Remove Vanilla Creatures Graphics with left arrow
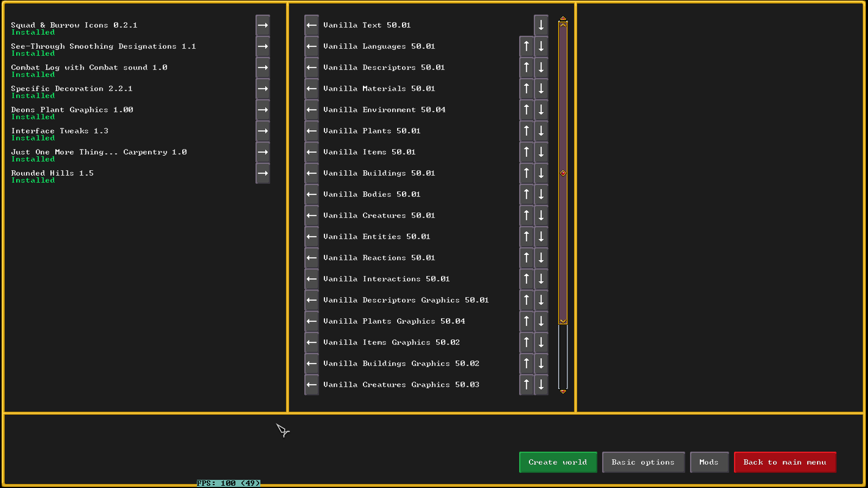The image size is (868, 488). click(311, 384)
